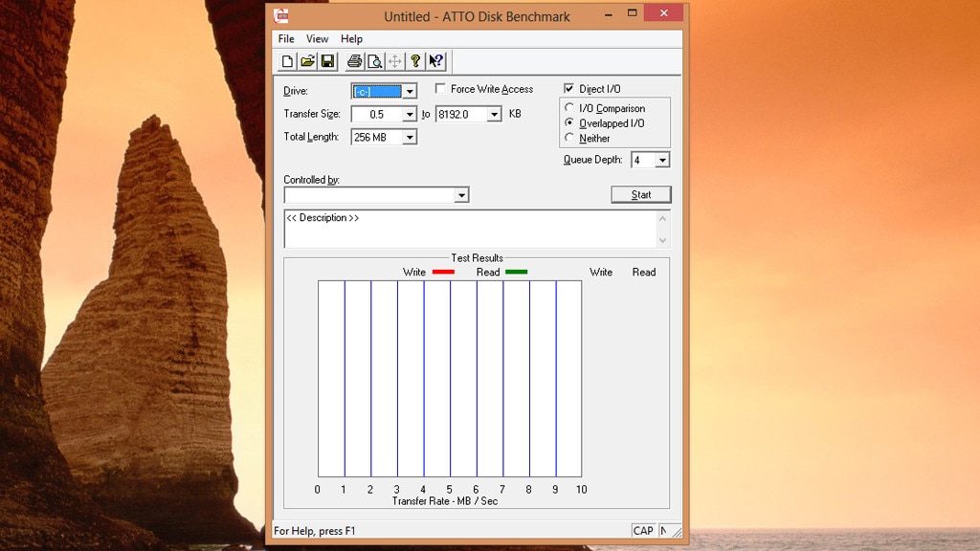Image resolution: width=980 pixels, height=551 pixels.
Task: Open the Queue Depth dropdown
Action: 662,160
